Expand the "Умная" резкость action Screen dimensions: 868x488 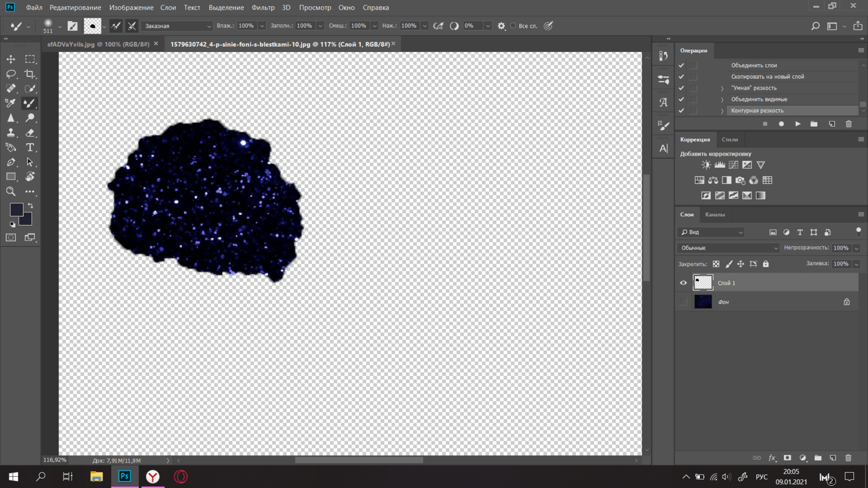722,88
